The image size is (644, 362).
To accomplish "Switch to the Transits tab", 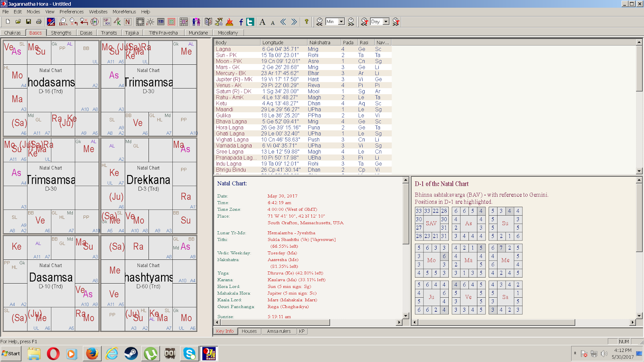I will pos(109,33).
